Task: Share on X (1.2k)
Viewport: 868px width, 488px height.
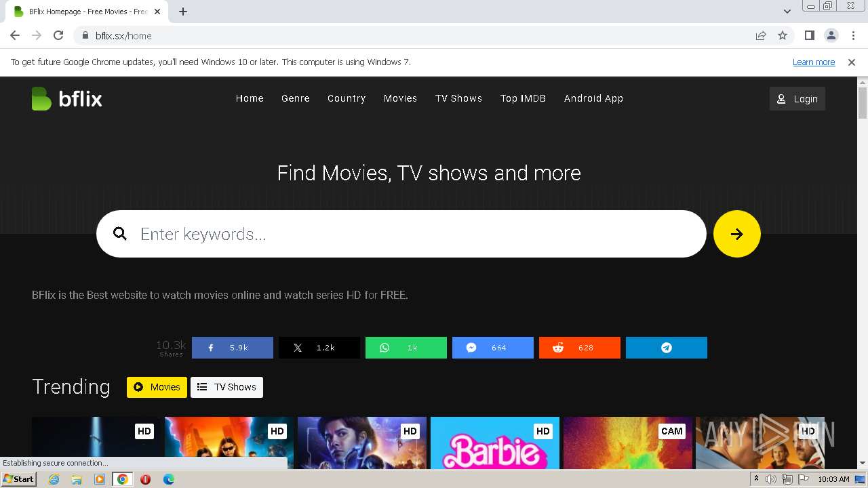Action: (319, 348)
